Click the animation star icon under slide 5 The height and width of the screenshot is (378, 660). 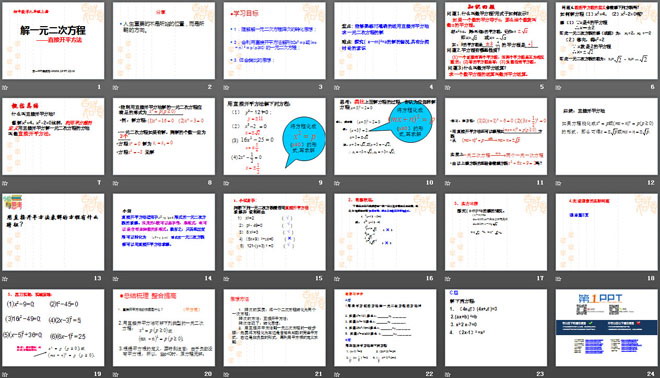point(448,88)
